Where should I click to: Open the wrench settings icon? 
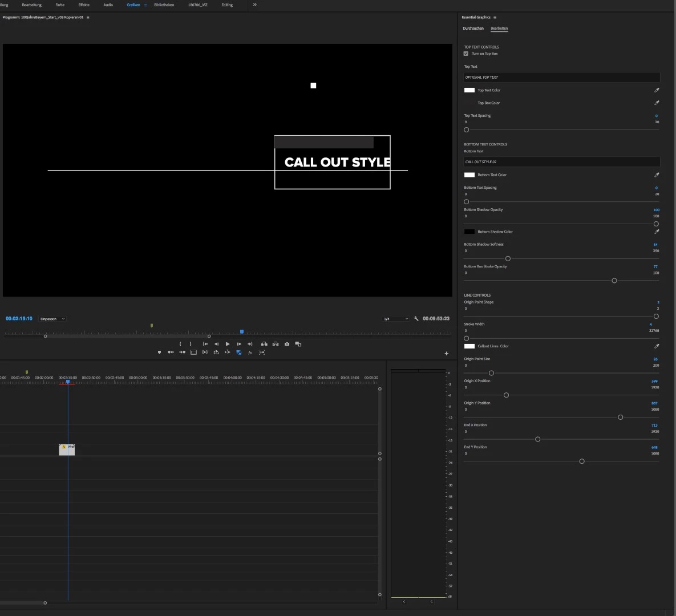pyautogui.click(x=416, y=319)
